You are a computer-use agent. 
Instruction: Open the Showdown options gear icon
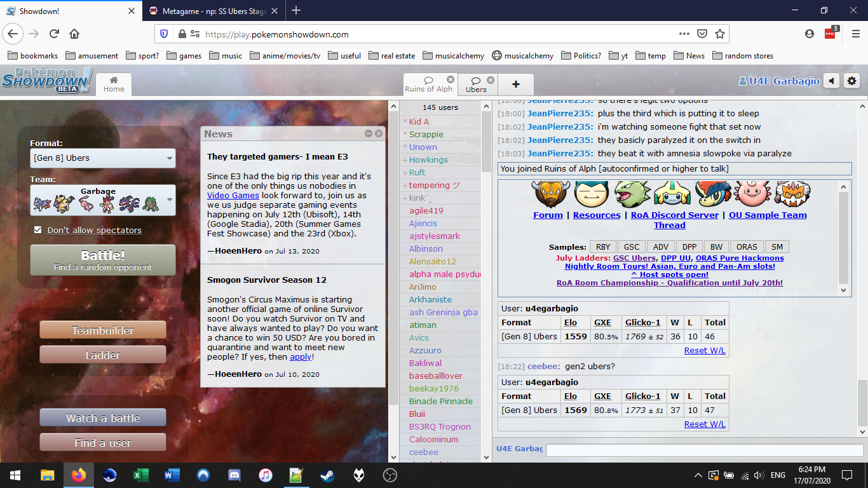(852, 81)
